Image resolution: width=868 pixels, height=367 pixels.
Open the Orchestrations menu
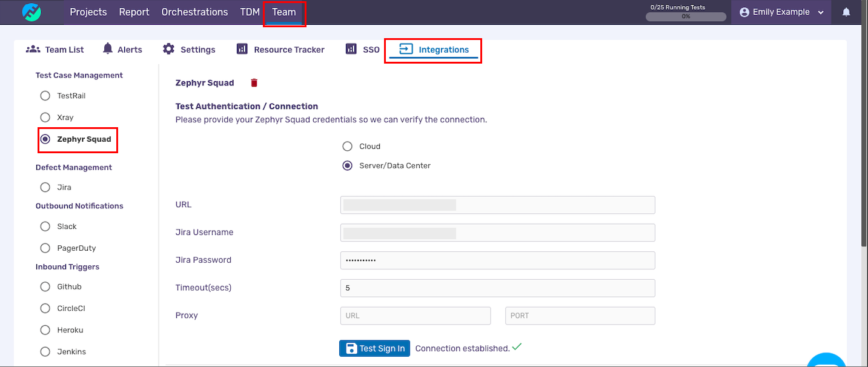click(194, 12)
